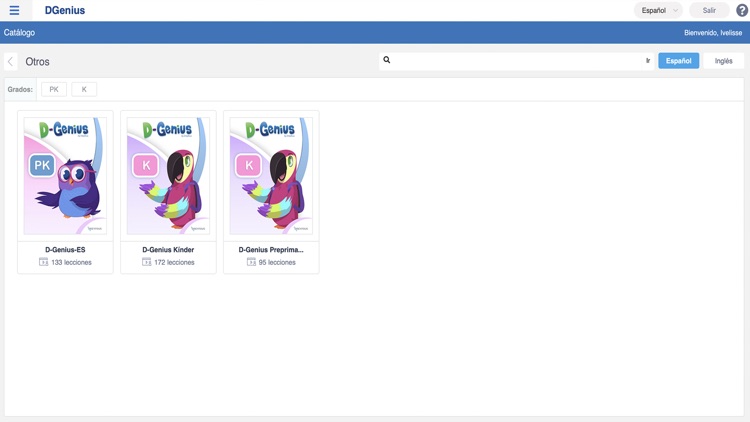This screenshot has width=750, height=422.
Task: Open the hamburger menu
Action: (x=14, y=10)
